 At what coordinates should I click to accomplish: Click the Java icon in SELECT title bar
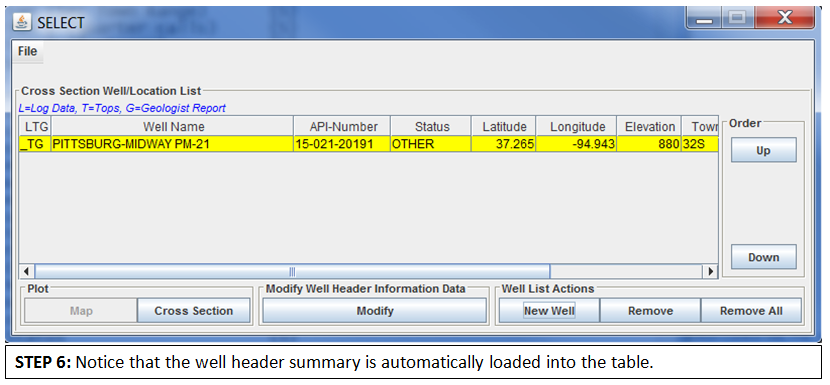tap(22, 23)
